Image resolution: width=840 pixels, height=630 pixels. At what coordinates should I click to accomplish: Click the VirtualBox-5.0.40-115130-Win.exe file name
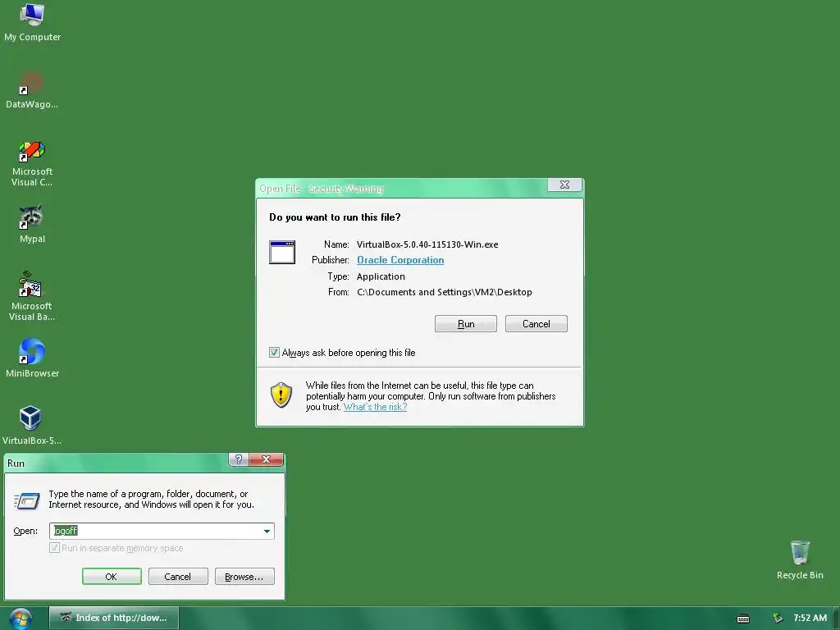pyautogui.click(x=427, y=244)
